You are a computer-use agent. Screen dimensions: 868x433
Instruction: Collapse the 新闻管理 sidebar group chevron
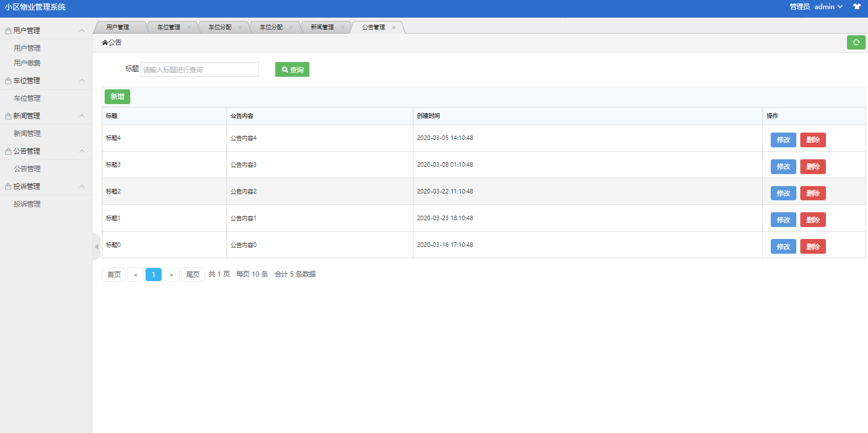82,116
